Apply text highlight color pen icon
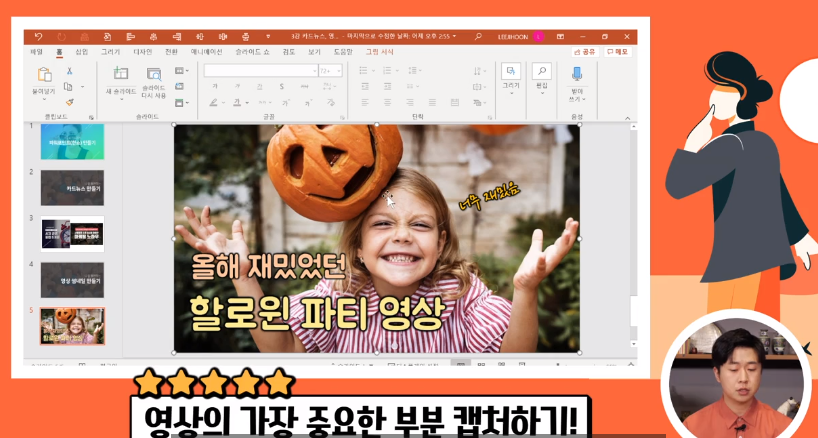The image size is (818, 438). point(213,103)
